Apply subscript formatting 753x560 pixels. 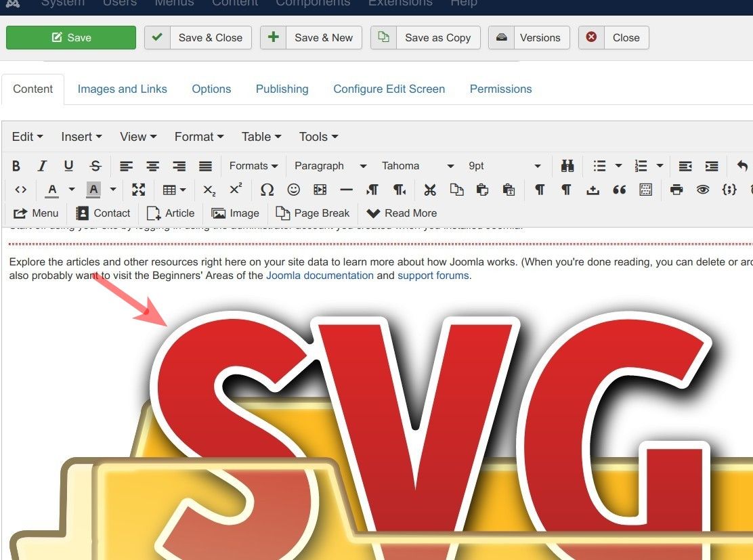pyautogui.click(x=209, y=190)
